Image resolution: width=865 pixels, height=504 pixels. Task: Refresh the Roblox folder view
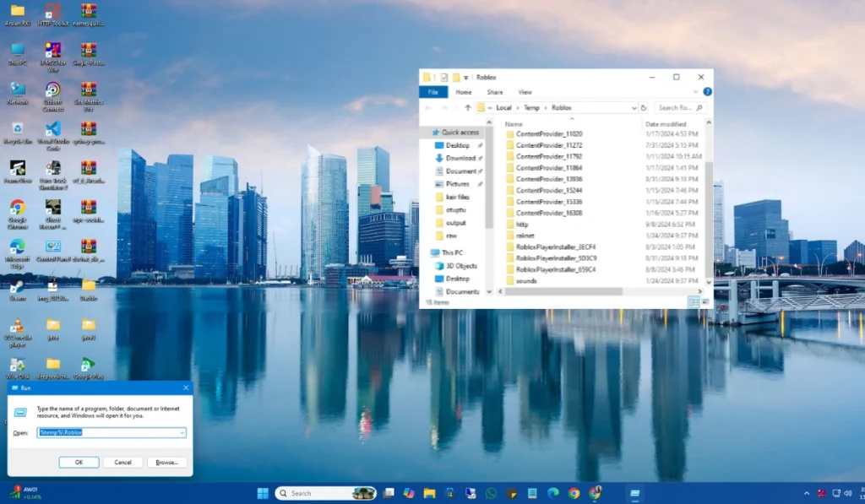coord(644,108)
